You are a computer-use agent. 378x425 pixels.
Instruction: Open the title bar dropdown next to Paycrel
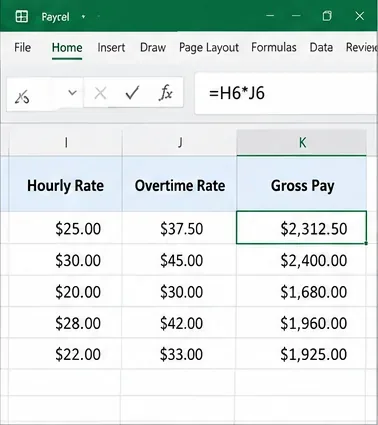(83, 17)
